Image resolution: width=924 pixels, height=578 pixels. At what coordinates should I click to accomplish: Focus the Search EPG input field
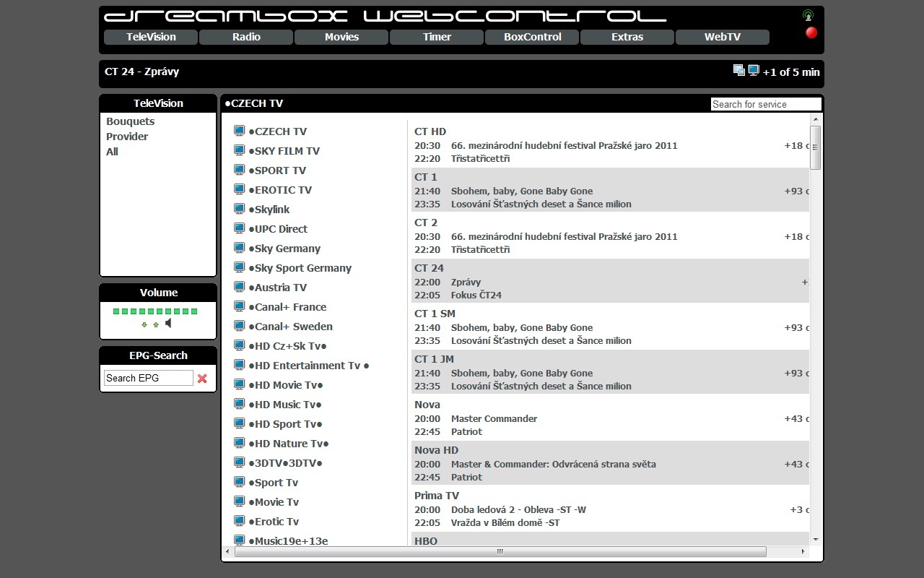click(149, 378)
